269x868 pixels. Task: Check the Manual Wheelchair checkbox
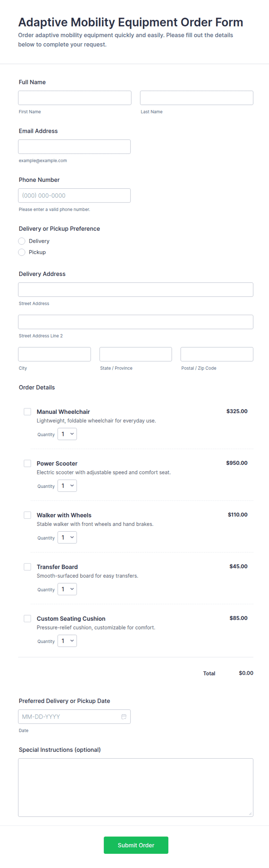[27, 412]
